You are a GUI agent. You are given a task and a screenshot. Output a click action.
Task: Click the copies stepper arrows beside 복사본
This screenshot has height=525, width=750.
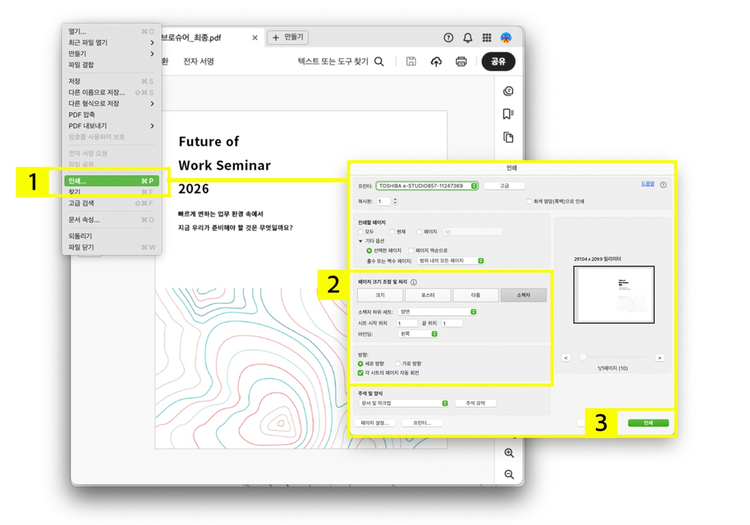coord(395,201)
